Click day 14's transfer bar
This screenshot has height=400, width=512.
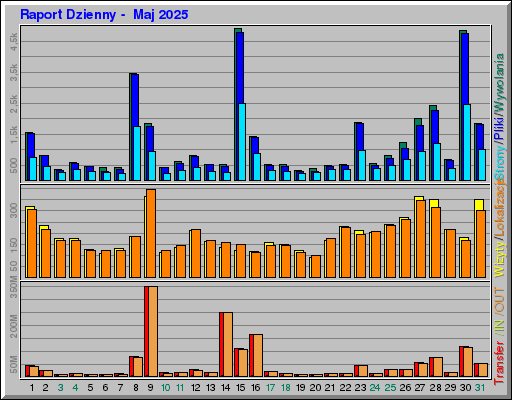tap(226, 344)
